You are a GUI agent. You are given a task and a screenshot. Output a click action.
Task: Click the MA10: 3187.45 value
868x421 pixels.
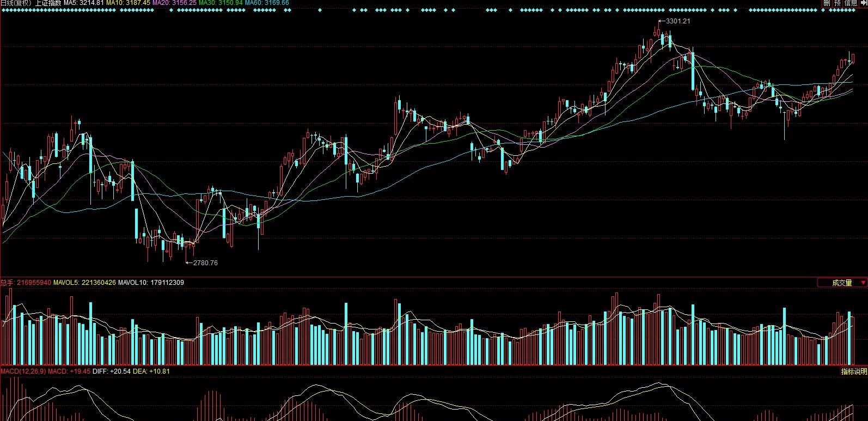pyautogui.click(x=128, y=3)
